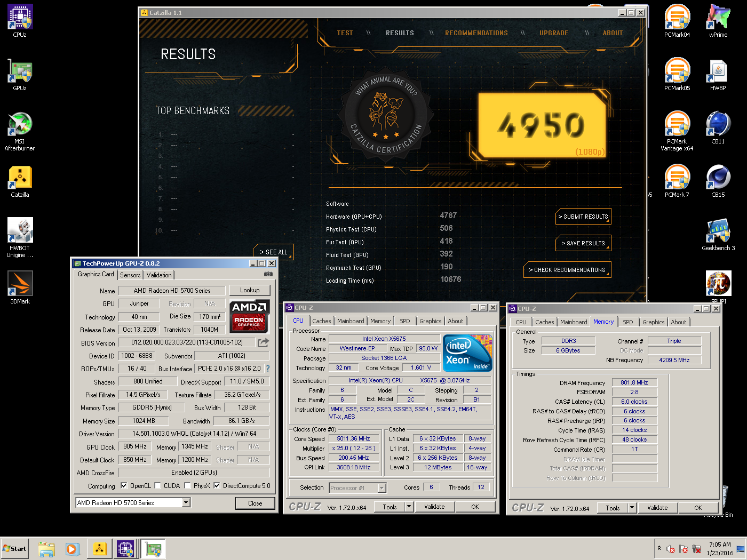Select the UPGRADE tab in Catzilla
Screen dimensions: 747x560
tap(554, 33)
